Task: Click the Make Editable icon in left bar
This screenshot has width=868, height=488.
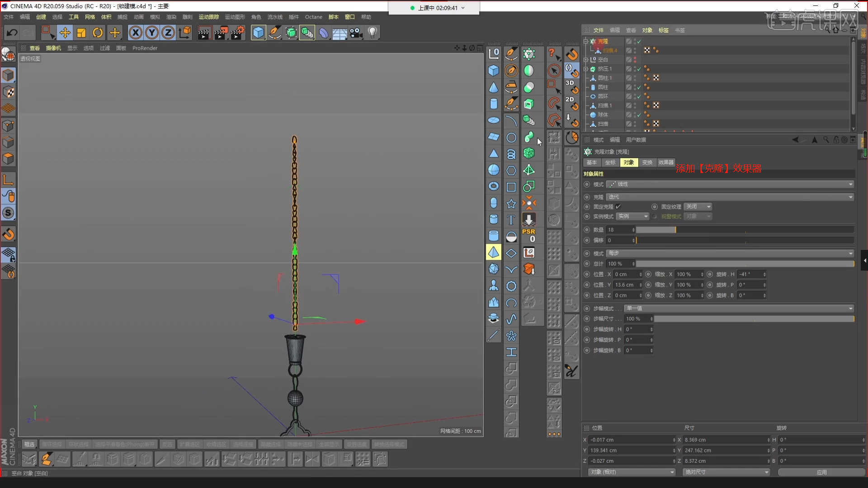Action: (x=8, y=54)
